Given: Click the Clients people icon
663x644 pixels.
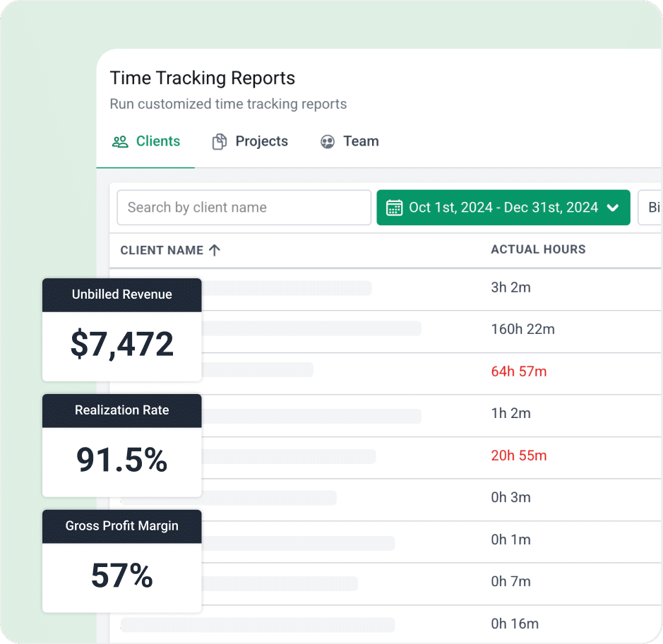Looking at the screenshot, I should click(120, 142).
